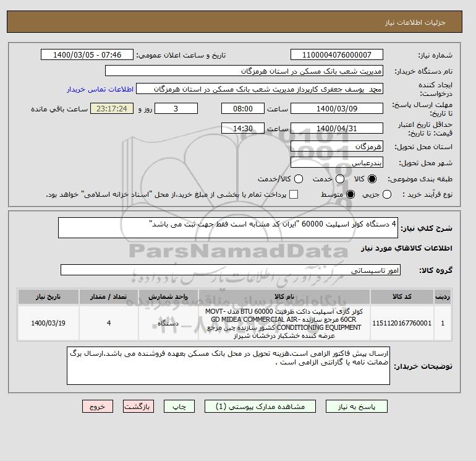Viewport: 476px width, 461px height.
Task: Click the پاسخ به نیاز button
Action: point(357,407)
